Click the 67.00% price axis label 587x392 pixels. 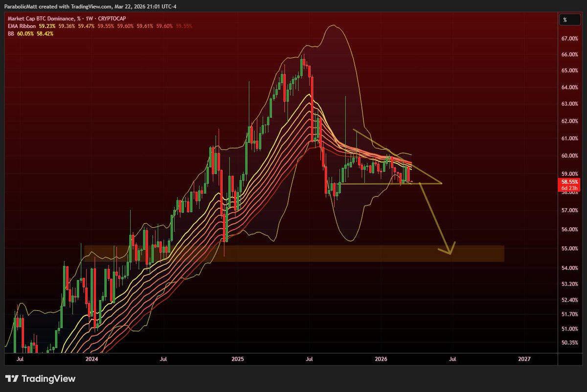(x=570, y=39)
